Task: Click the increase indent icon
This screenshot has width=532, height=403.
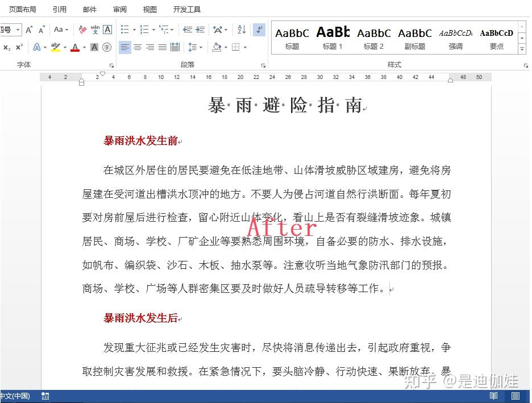Action: click(x=200, y=30)
